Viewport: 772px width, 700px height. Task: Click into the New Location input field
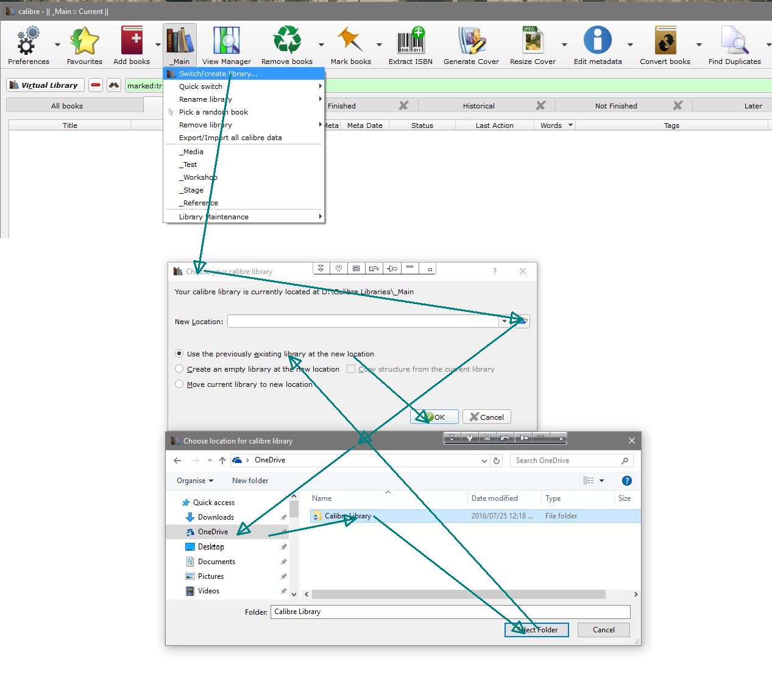(x=363, y=321)
